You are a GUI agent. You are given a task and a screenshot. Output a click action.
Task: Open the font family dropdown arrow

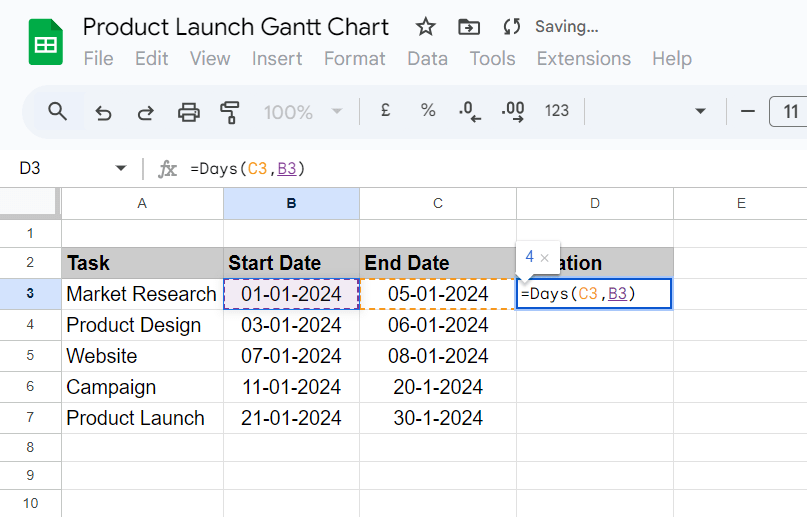point(700,111)
